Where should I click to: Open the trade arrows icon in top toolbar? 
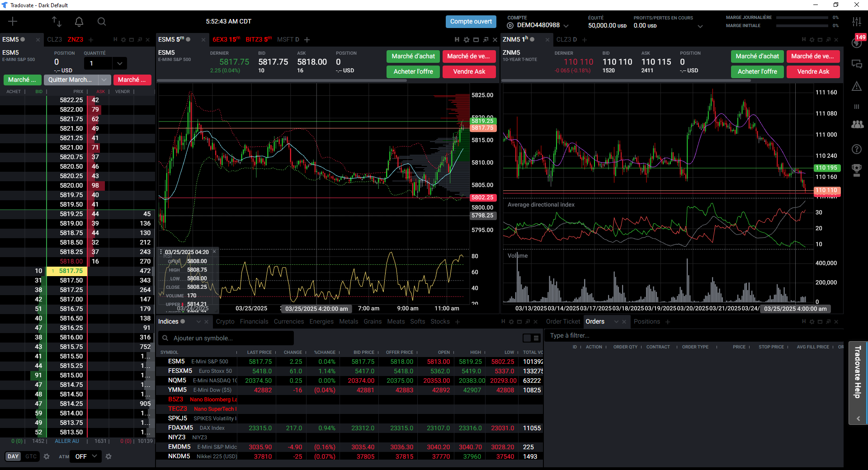[57, 21]
